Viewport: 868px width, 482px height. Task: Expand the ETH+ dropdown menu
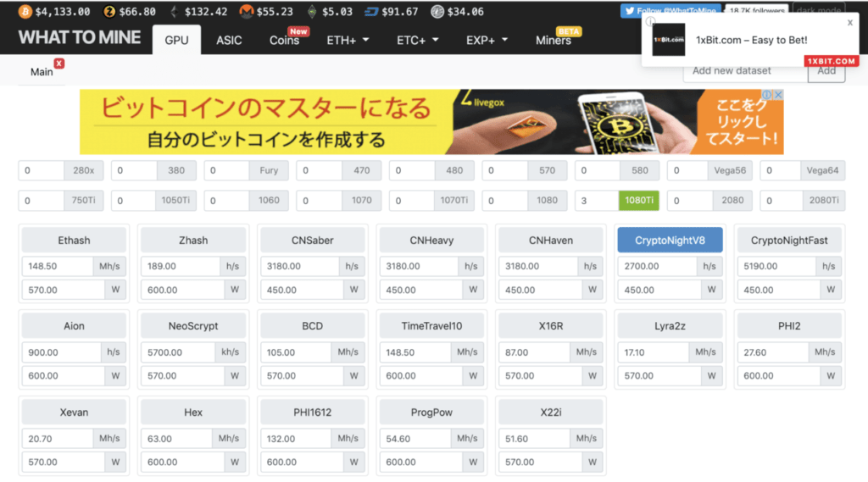[x=348, y=40]
